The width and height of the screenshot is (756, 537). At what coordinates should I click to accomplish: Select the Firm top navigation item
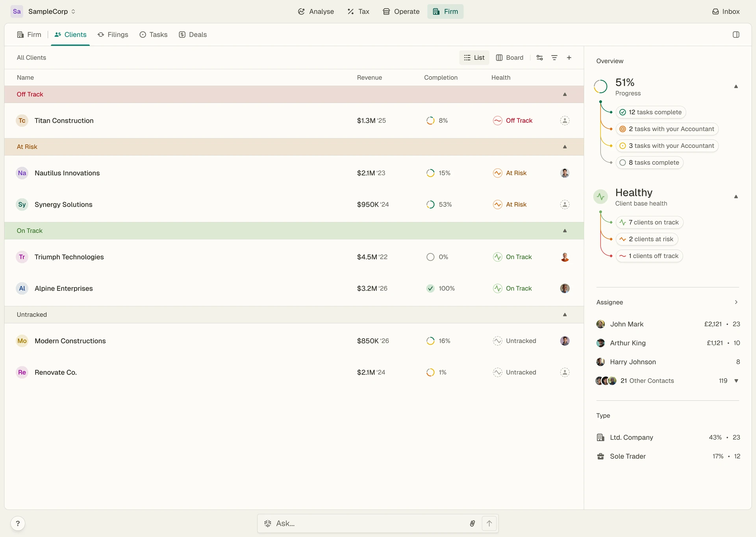445,11
